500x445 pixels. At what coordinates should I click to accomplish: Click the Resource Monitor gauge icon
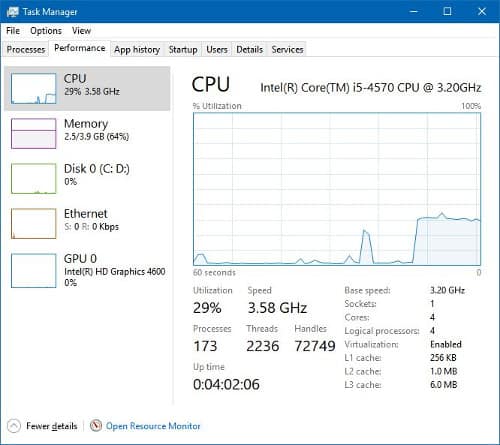(96, 425)
